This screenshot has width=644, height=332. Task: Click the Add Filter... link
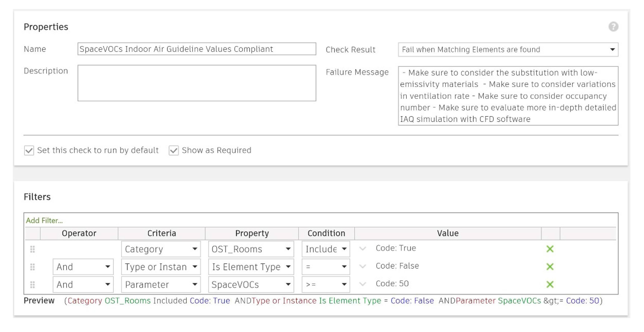pos(44,221)
